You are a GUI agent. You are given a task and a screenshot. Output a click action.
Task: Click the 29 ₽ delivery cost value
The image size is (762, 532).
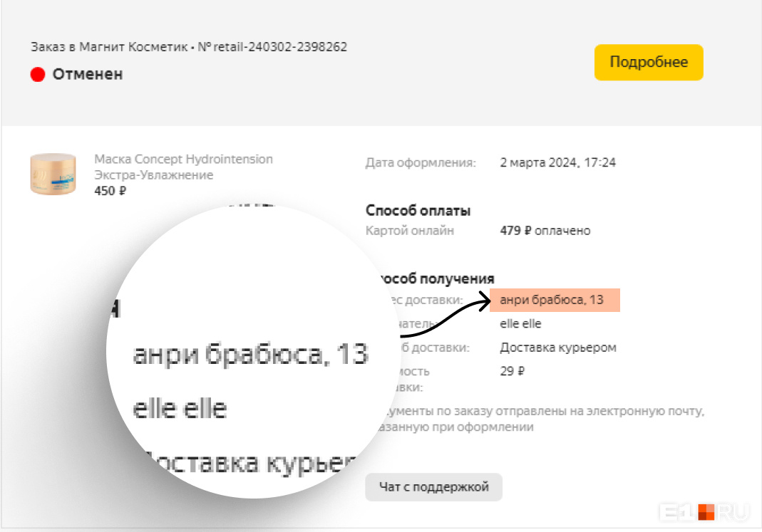coord(513,371)
